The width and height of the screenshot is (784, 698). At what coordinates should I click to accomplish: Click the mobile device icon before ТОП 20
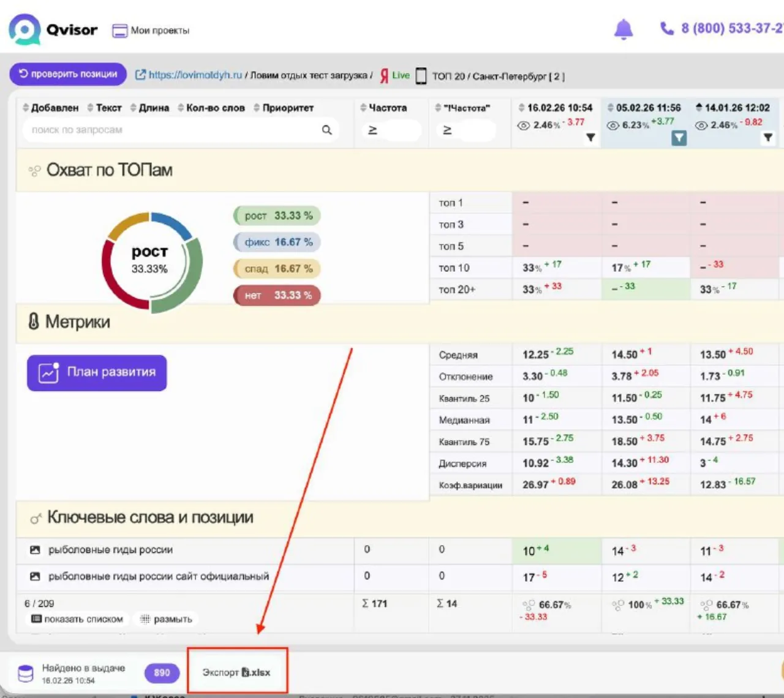click(421, 76)
